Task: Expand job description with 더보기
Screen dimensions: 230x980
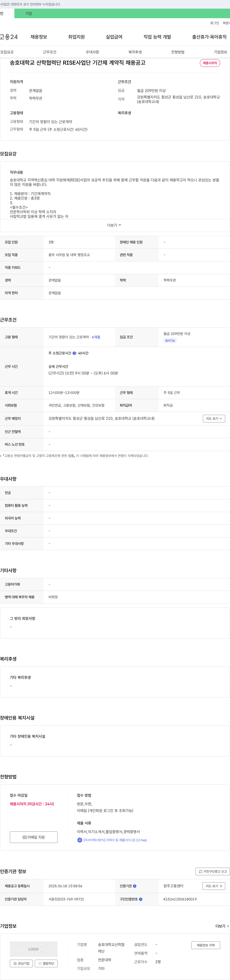Action: click(114, 225)
